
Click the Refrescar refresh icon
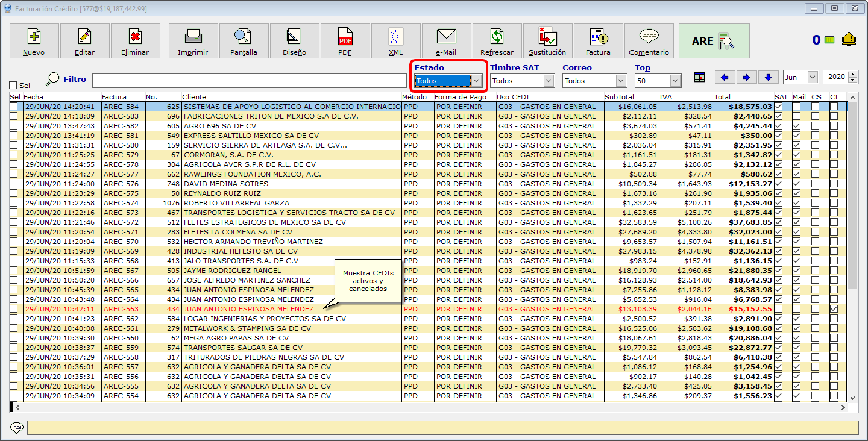497,41
